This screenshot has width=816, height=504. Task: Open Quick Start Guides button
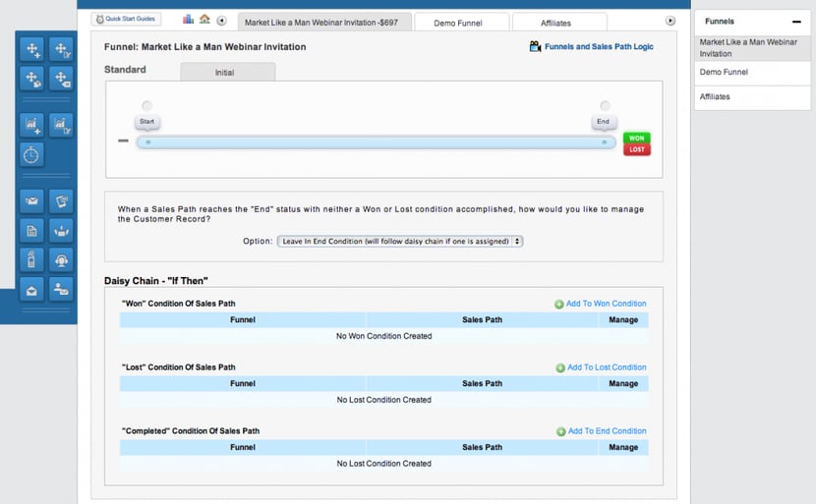click(126, 19)
